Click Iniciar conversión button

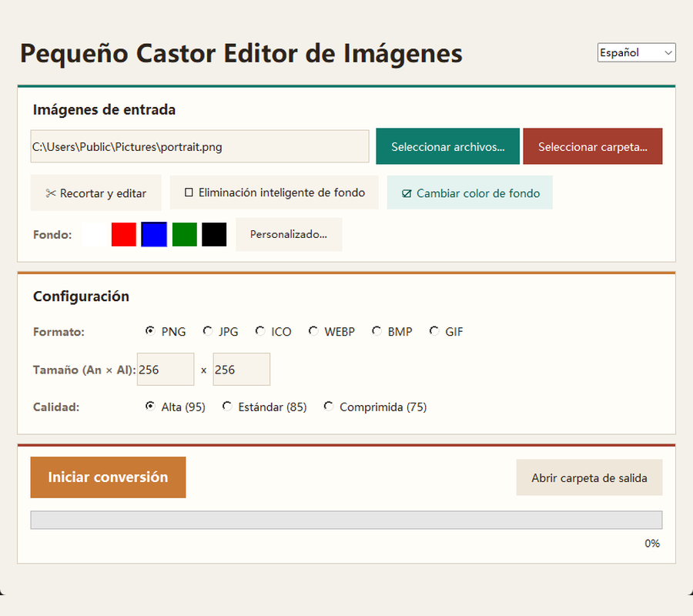(x=108, y=477)
